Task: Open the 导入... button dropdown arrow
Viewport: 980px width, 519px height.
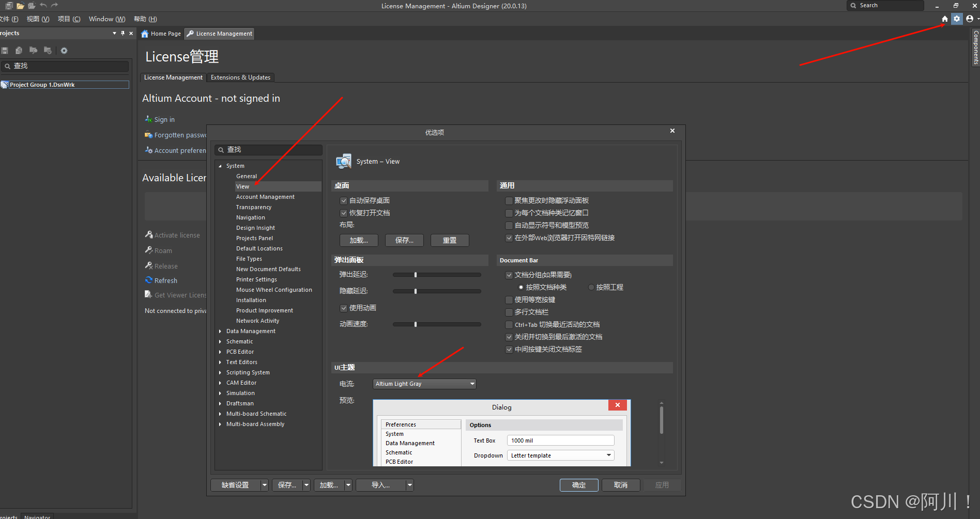Action: pyautogui.click(x=410, y=485)
